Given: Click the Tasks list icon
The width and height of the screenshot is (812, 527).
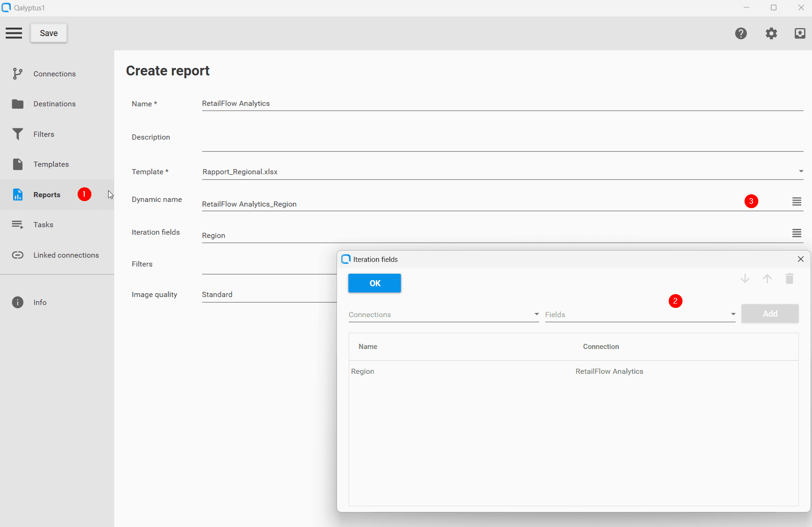Looking at the screenshot, I should click(18, 225).
